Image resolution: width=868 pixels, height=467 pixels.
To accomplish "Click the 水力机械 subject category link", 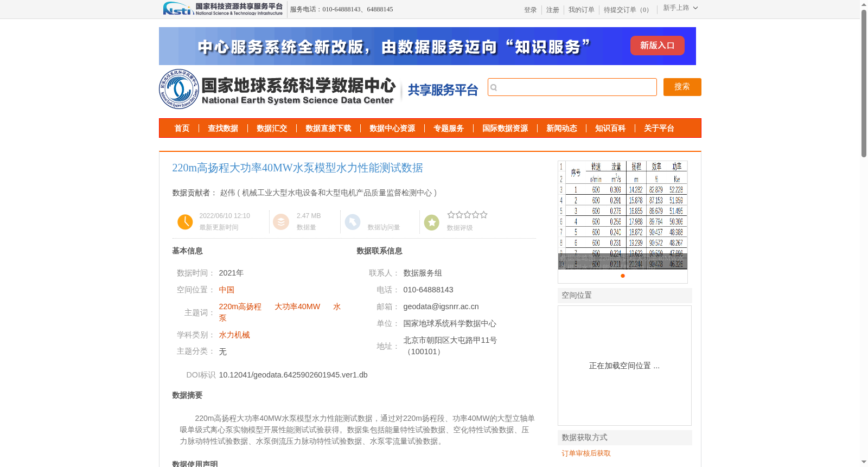I will [x=234, y=335].
